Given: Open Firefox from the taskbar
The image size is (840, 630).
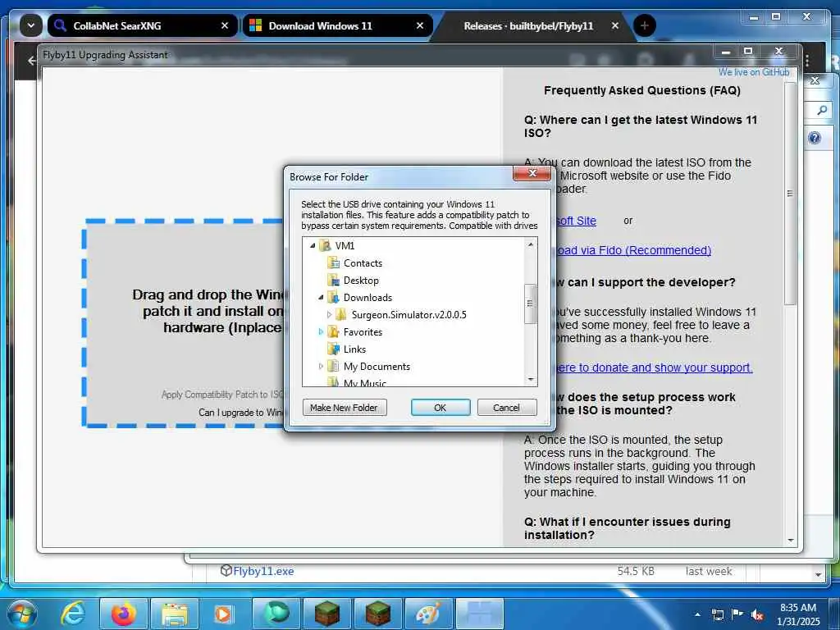Looking at the screenshot, I should [124, 614].
